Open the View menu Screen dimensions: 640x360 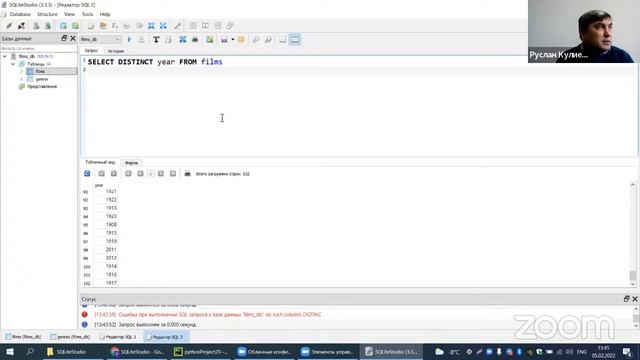click(x=69, y=14)
